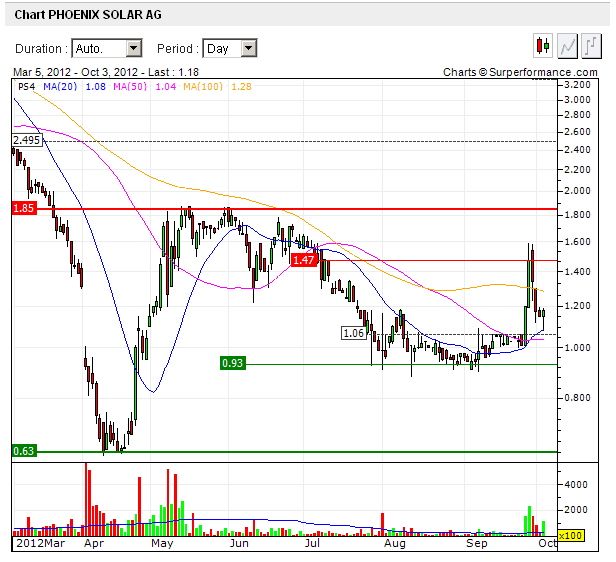Click the PS4 ticker label
The image size is (616, 562).
click(x=27, y=88)
